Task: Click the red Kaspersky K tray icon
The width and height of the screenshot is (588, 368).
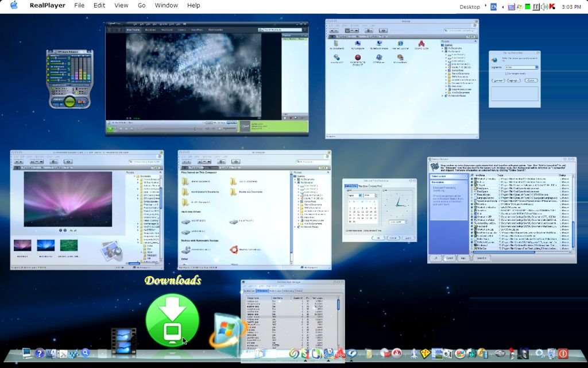Action: 552,6
